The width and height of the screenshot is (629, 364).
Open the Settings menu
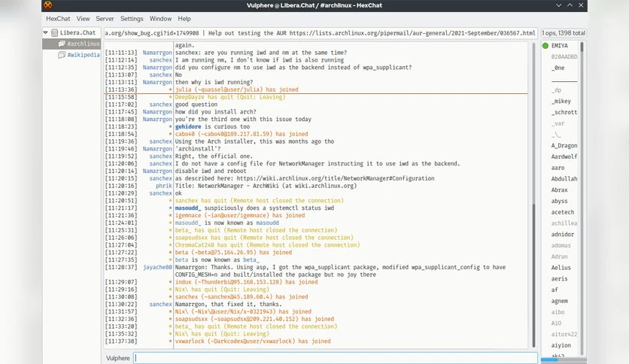pos(132,19)
